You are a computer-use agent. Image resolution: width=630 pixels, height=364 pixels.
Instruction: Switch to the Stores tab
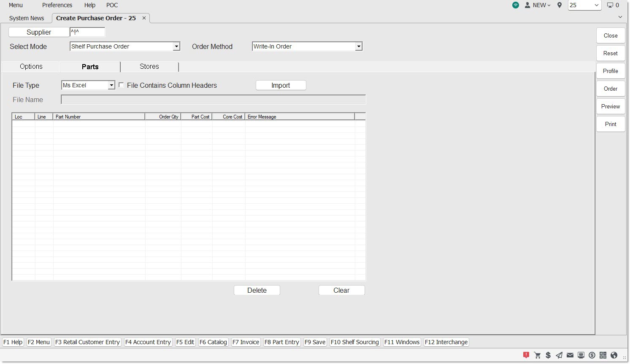pyautogui.click(x=149, y=67)
